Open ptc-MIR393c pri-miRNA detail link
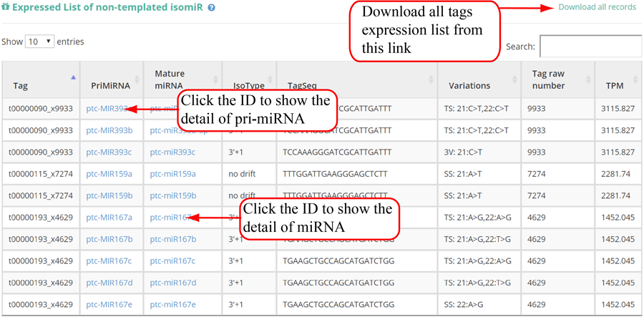This screenshot has height=317, width=644. [x=109, y=152]
